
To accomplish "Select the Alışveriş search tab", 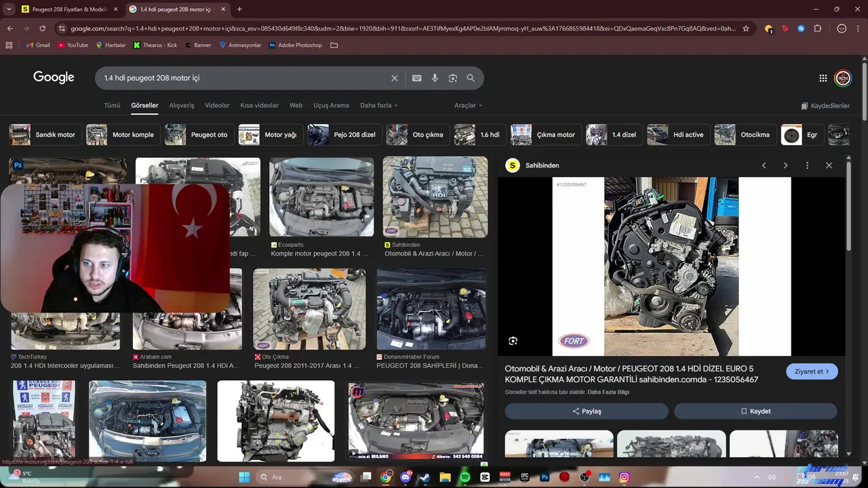I will (181, 106).
